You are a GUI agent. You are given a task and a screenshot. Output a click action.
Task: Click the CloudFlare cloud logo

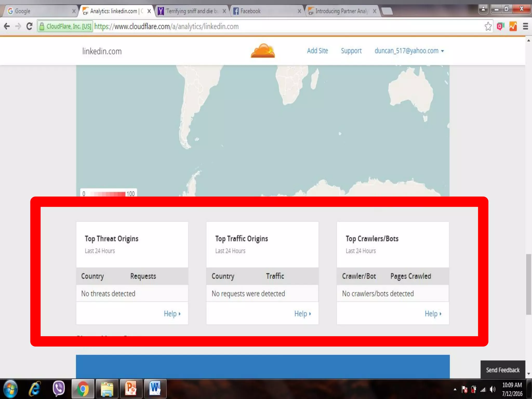[x=263, y=51]
